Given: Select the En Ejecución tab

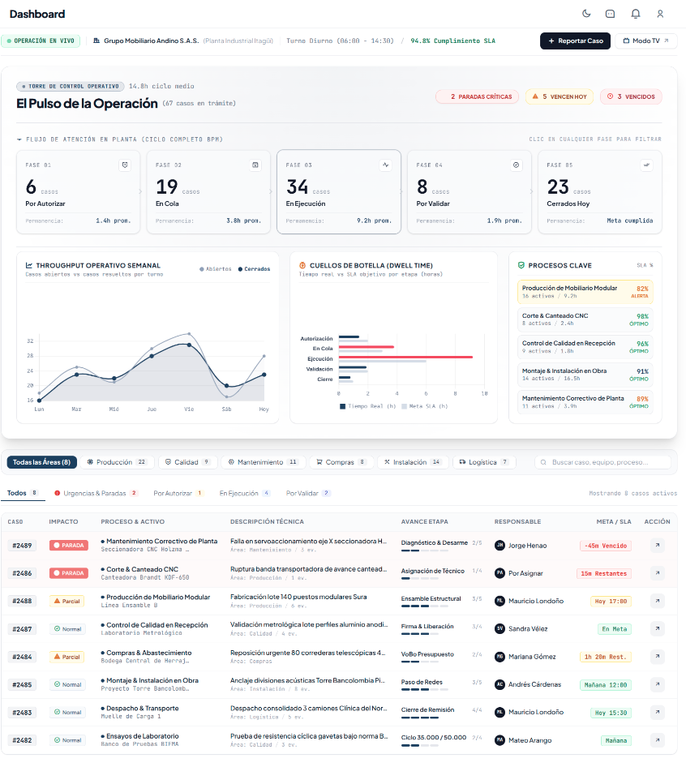Looking at the screenshot, I should click(245, 493).
